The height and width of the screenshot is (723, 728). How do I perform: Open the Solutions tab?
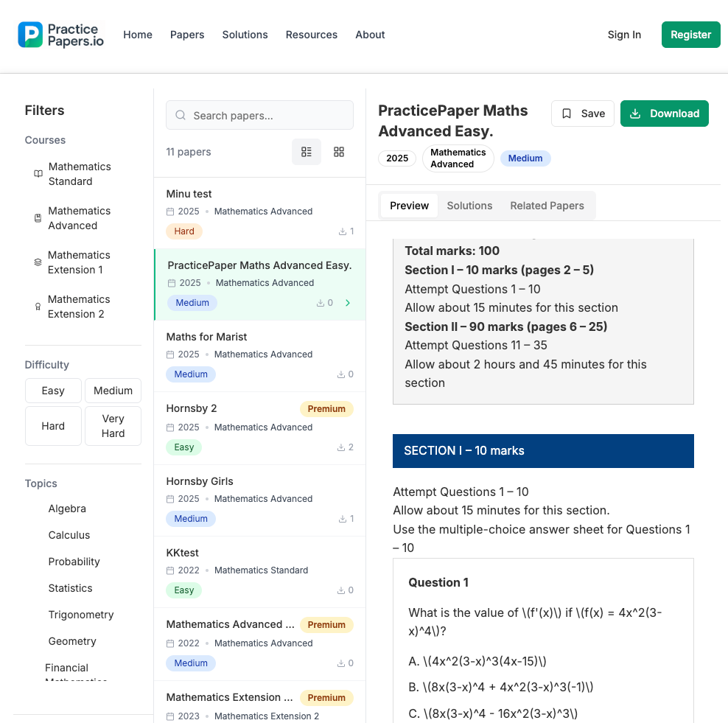coord(469,206)
